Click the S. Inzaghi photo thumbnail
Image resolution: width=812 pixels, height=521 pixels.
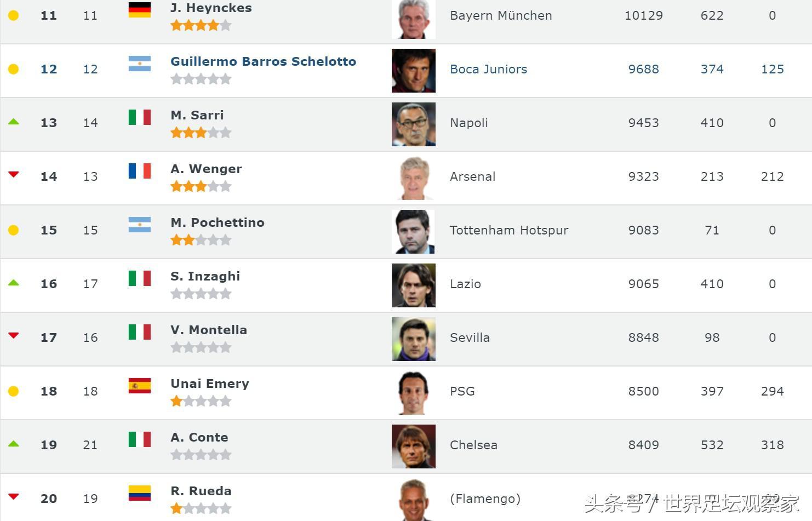pyautogui.click(x=414, y=285)
